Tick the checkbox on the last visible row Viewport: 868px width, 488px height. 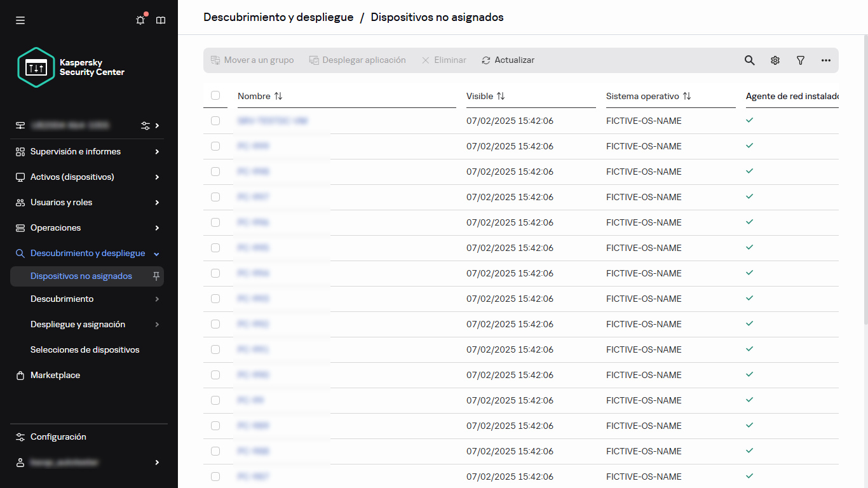pyautogui.click(x=215, y=476)
